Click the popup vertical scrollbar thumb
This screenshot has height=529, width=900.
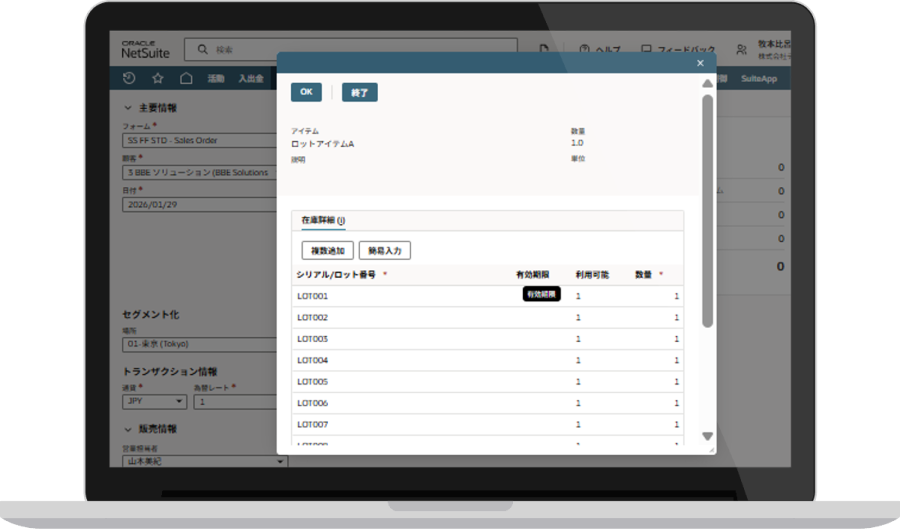[708, 211]
